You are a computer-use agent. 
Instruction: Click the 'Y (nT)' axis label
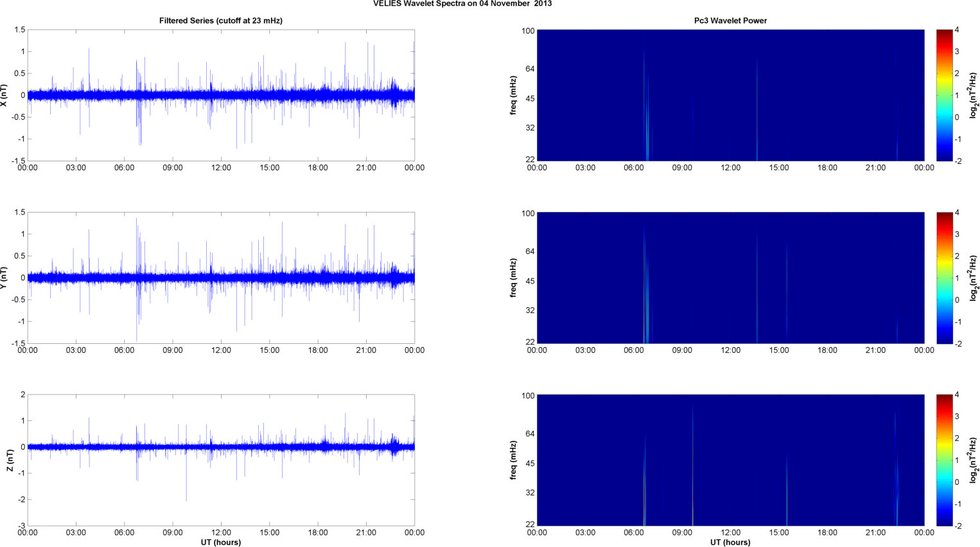point(4,278)
